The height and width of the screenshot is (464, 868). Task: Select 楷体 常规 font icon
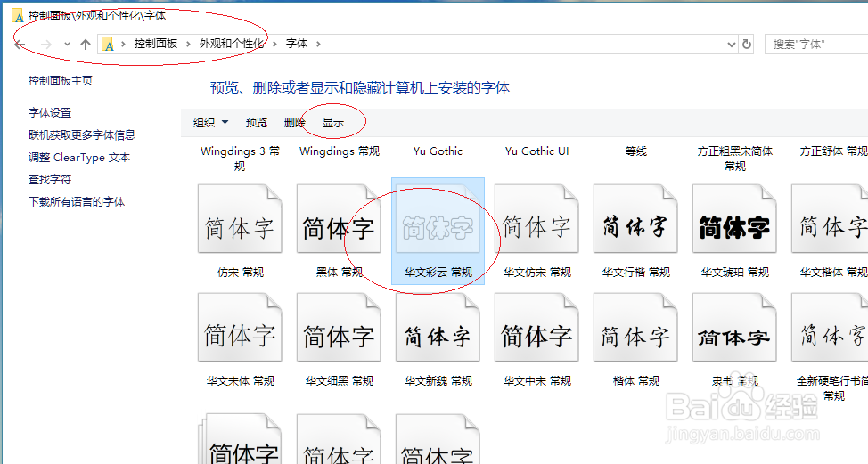point(635,328)
